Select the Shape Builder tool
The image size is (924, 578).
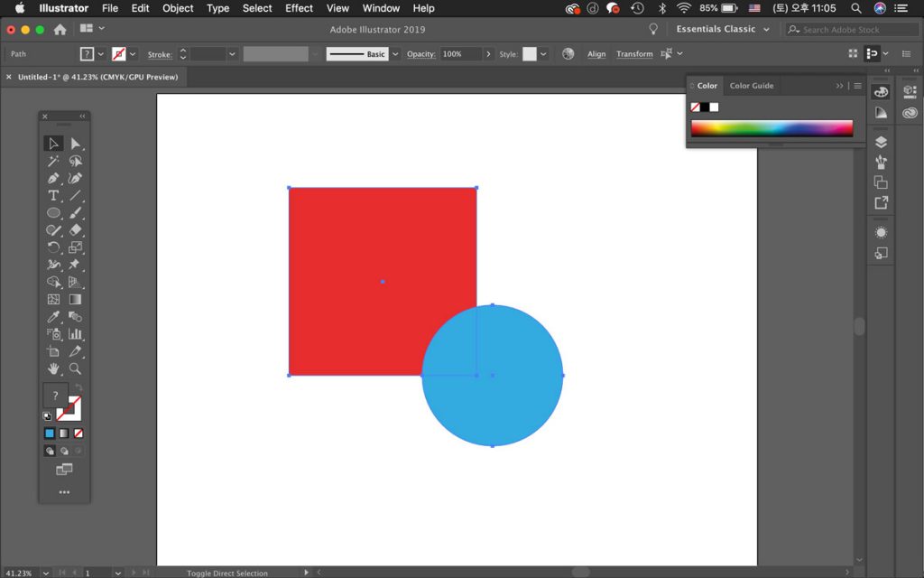click(53, 282)
